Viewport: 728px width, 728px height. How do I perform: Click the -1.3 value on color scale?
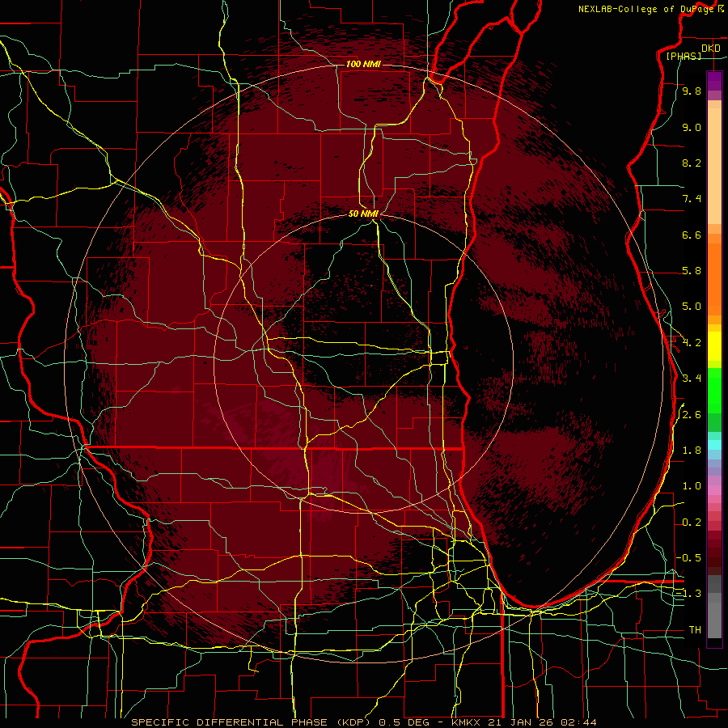[x=688, y=594]
